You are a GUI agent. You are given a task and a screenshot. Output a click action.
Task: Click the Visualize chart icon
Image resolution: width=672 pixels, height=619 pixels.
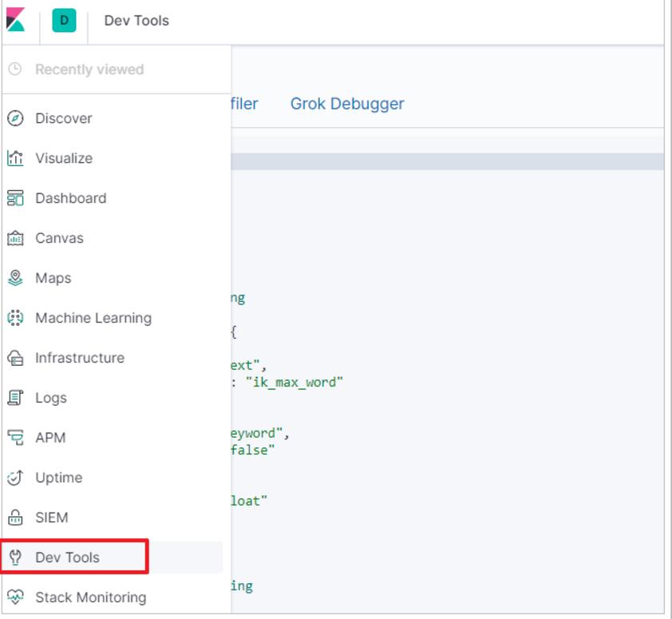pyautogui.click(x=15, y=158)
